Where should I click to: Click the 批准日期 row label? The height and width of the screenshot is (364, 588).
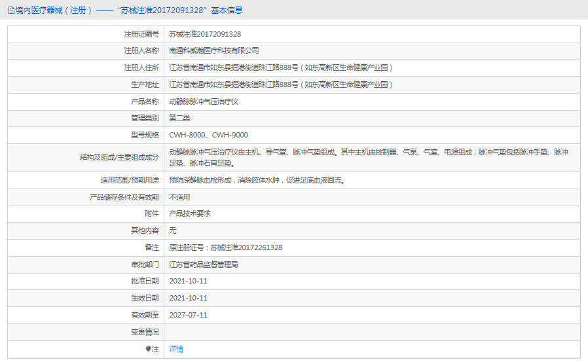point(145,281)
